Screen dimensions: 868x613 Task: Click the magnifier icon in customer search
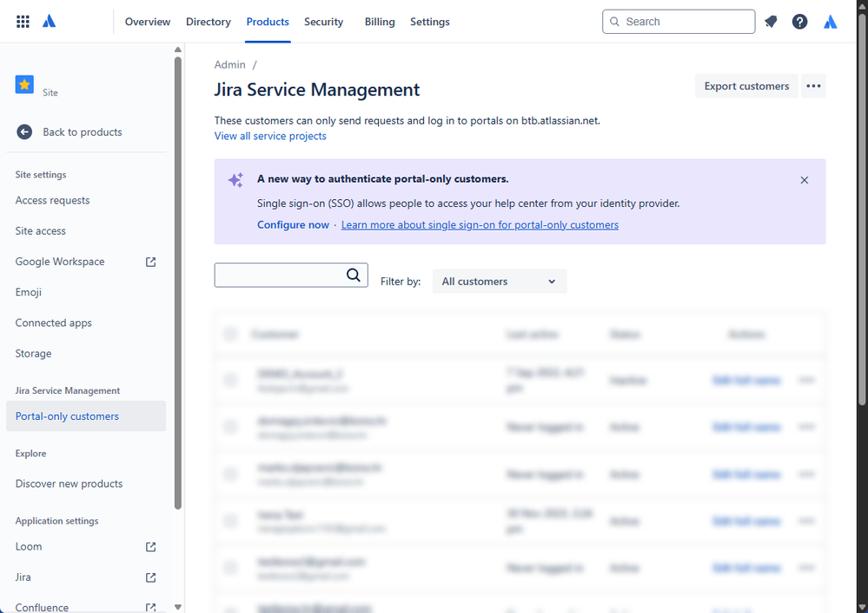(x=353, y=276)
